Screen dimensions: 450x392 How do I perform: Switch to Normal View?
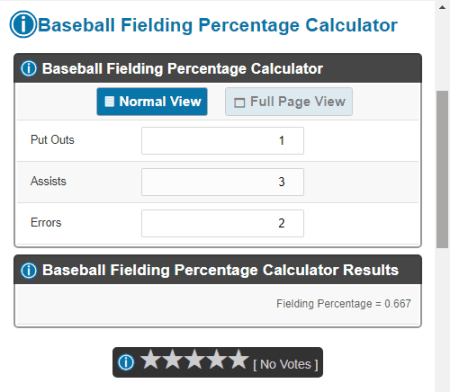point(152,102)
